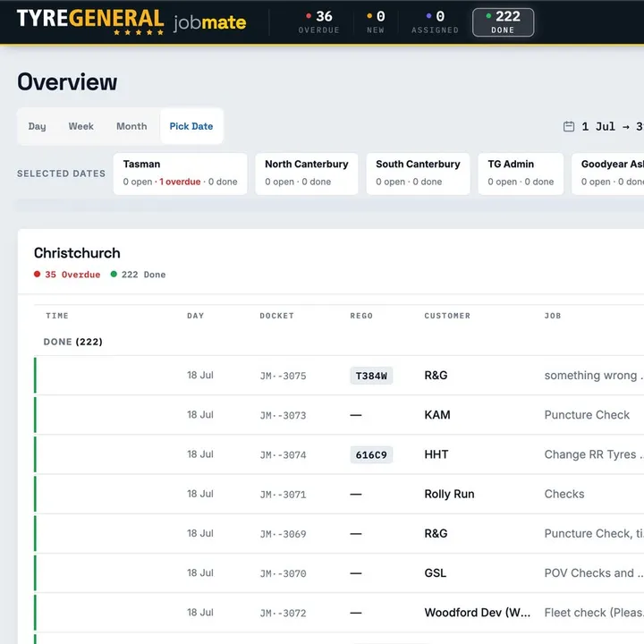Click the DOCKET column header
The width and height of the screenshot is (644, 644).
(276, 316)
